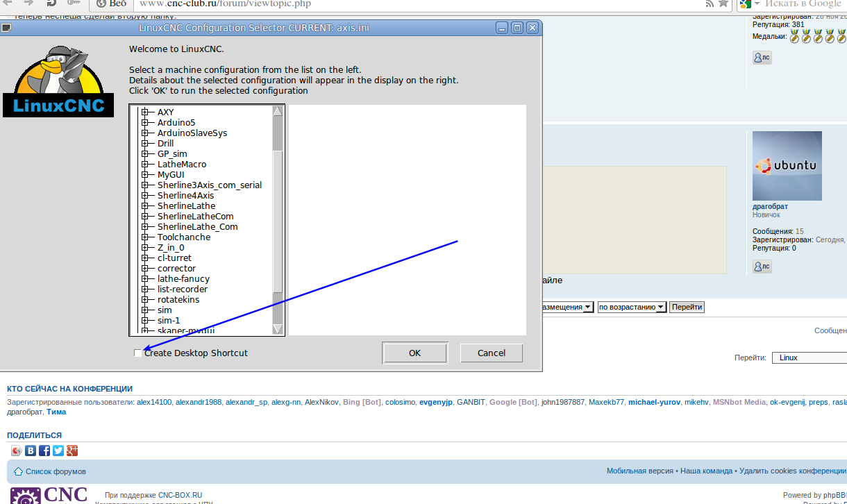Expand the MyGUI tree node

click(x=145, y=174)
